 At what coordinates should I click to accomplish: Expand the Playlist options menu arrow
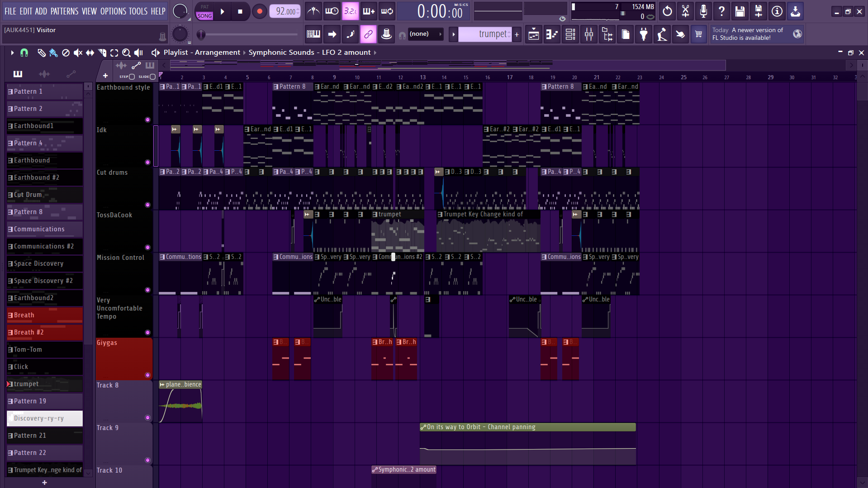[12, 53]
